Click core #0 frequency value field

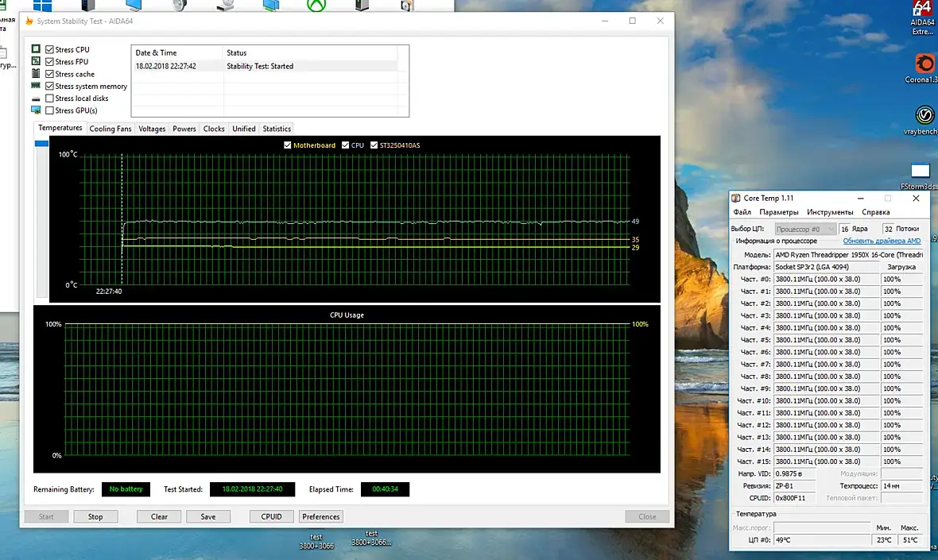coord(826,279)
